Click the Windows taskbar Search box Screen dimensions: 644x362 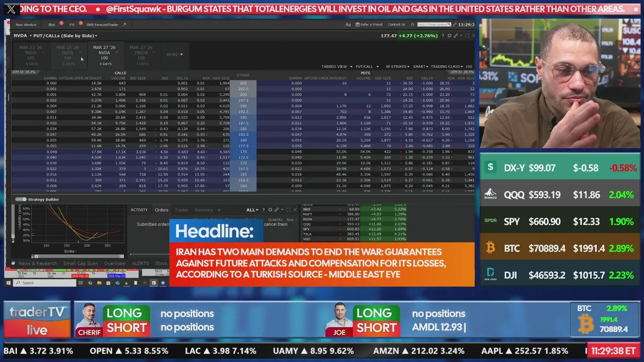(x=44, y=283)
